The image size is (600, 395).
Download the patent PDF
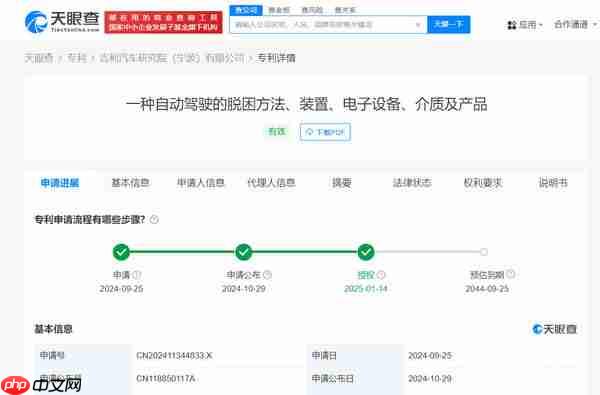(x=325, y=132)
